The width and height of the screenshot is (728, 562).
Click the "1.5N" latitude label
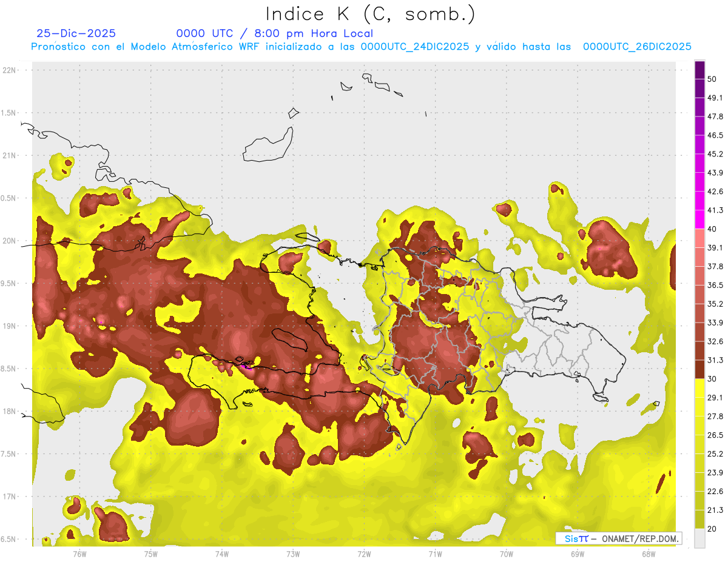9,113
